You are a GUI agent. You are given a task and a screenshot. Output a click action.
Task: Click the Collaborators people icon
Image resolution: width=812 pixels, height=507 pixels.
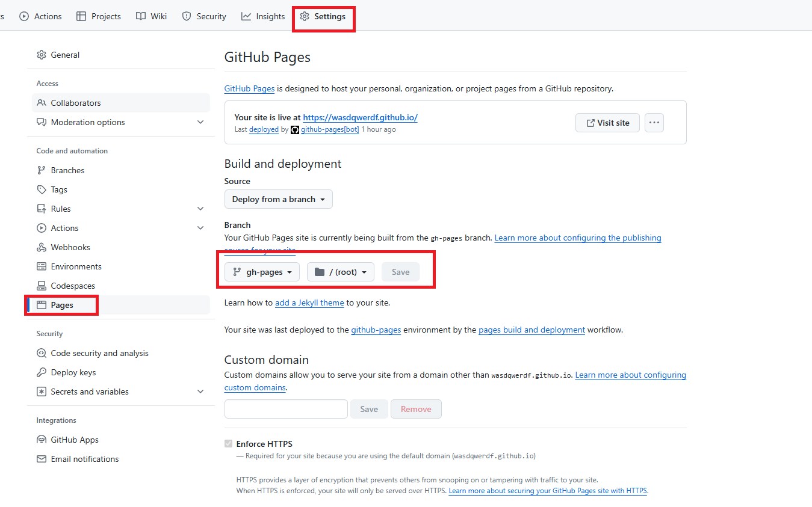click(42, 103)
